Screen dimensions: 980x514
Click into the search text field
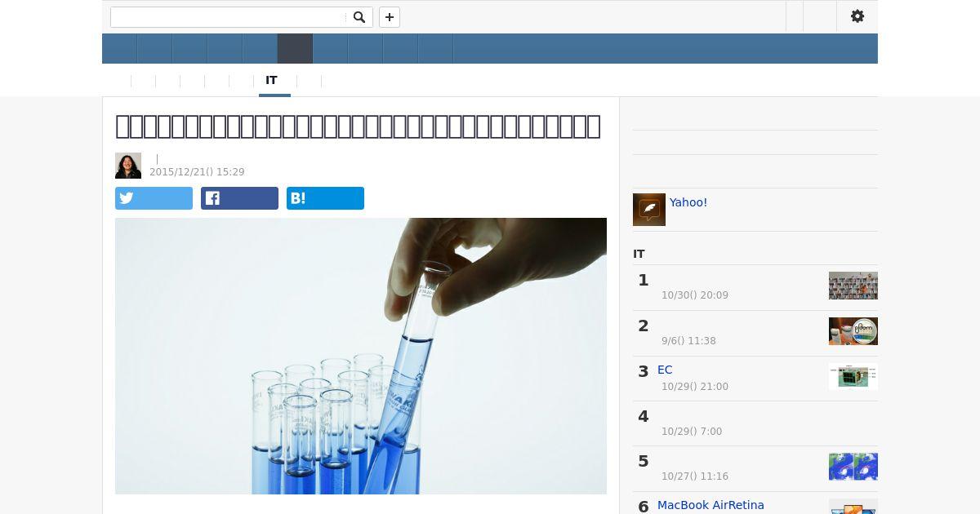coord(228,17)
